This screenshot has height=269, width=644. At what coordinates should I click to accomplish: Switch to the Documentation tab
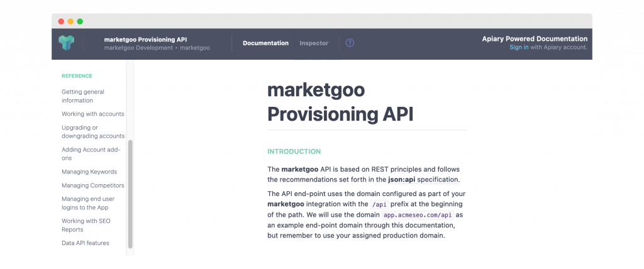click(266, 43)
